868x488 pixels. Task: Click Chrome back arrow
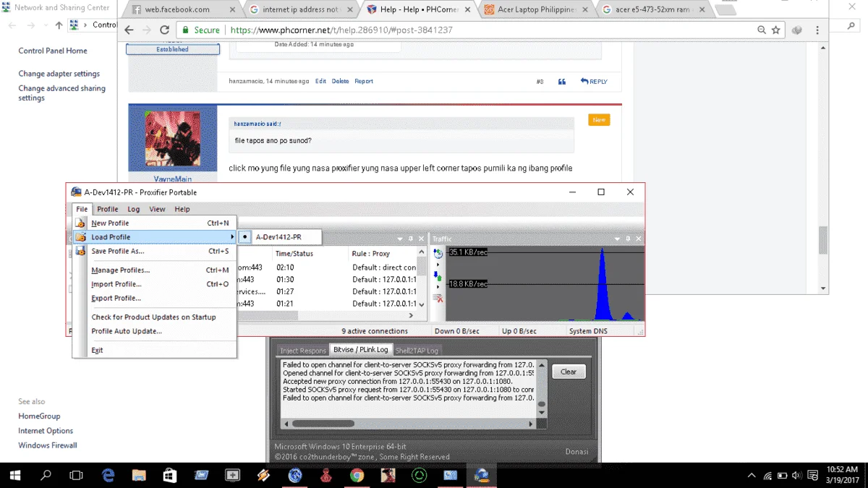[x=129, y=30]
